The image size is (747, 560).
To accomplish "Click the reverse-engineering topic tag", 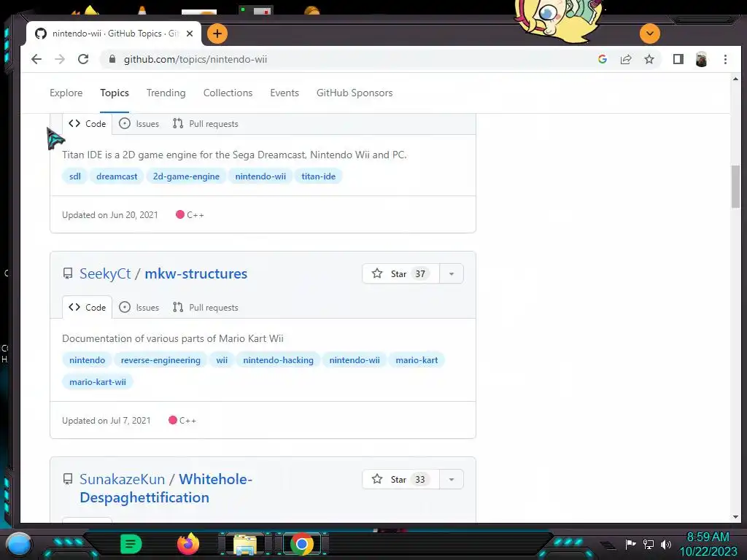I will 160,360.
